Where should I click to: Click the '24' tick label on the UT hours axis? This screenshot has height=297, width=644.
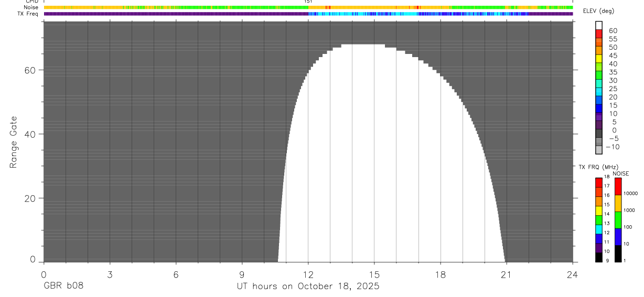573,274
